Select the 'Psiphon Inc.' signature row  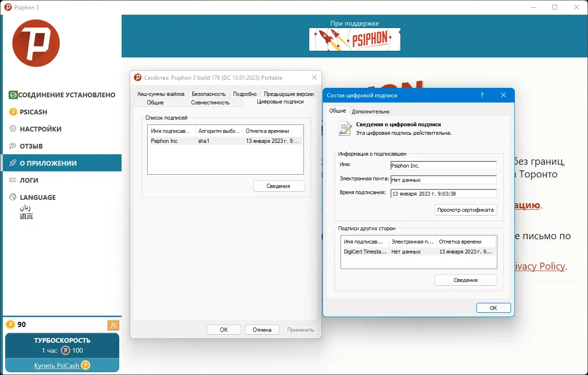click(x=225, y=141)
